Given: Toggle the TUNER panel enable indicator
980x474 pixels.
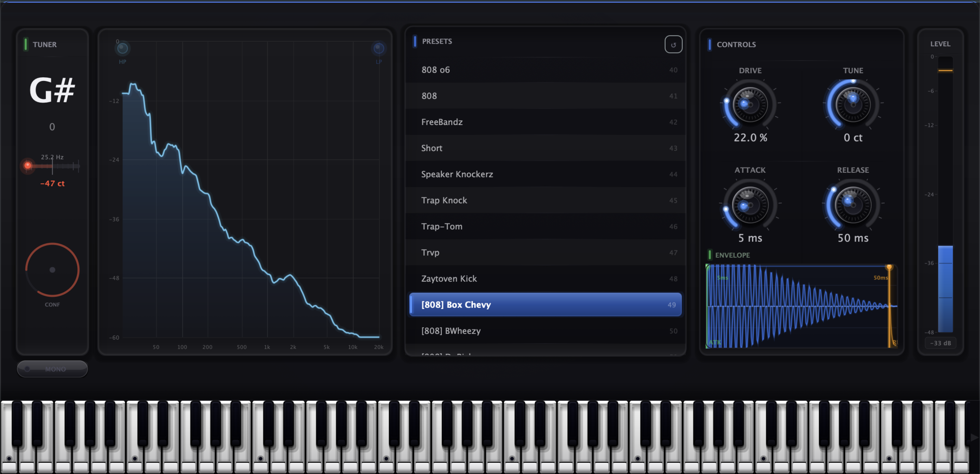Looking at the screenshot, I should 25,44.
